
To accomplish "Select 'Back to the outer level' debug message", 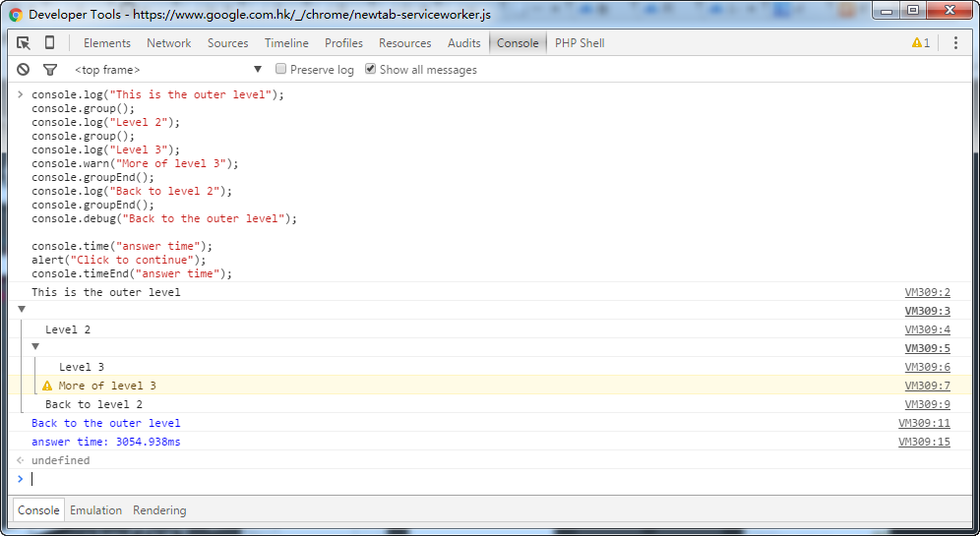I will [106, 424].
